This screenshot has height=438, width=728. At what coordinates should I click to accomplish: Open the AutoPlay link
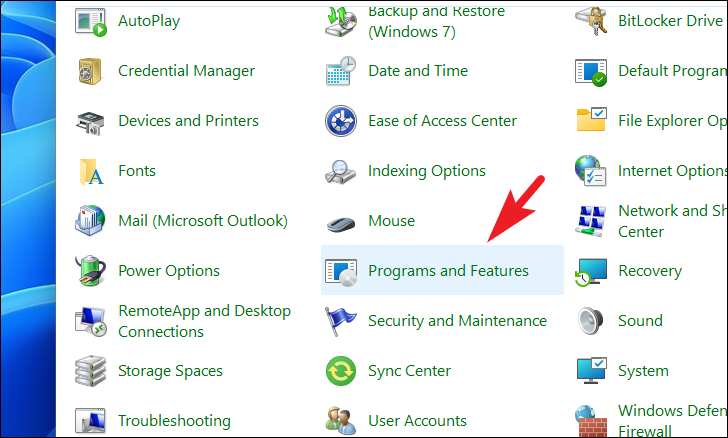(x=149, y=21)
